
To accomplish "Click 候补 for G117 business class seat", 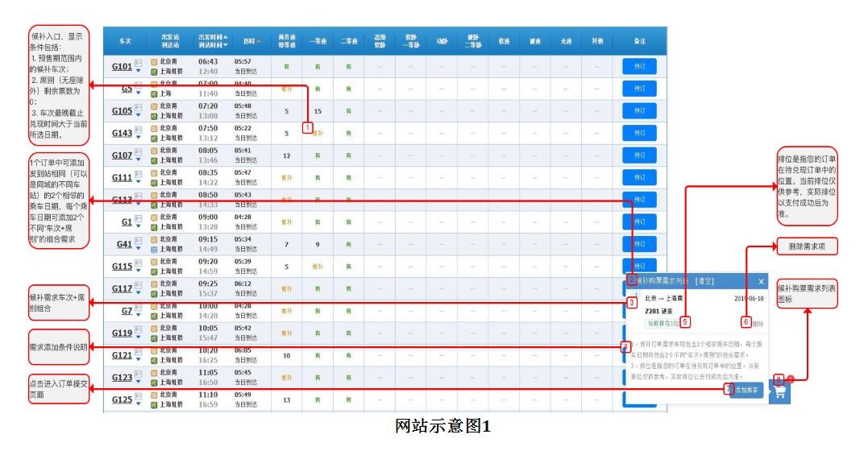I will point(287,288).
